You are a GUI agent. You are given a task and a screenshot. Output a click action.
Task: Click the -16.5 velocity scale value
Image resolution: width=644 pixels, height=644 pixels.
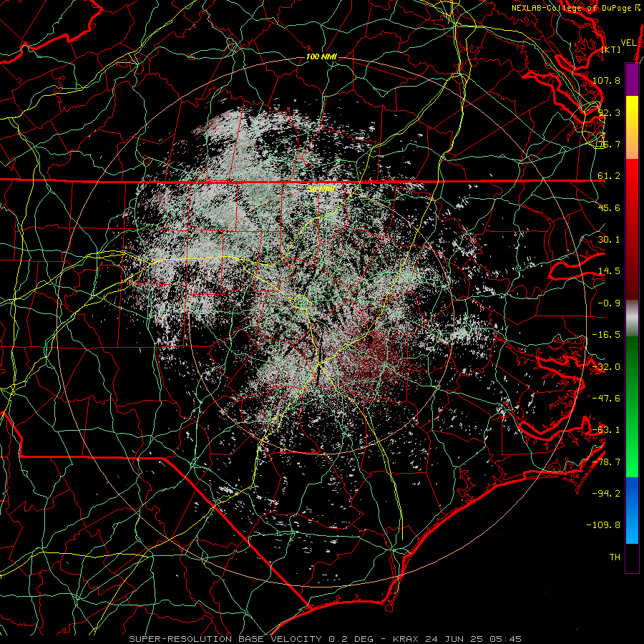point(606,335)
